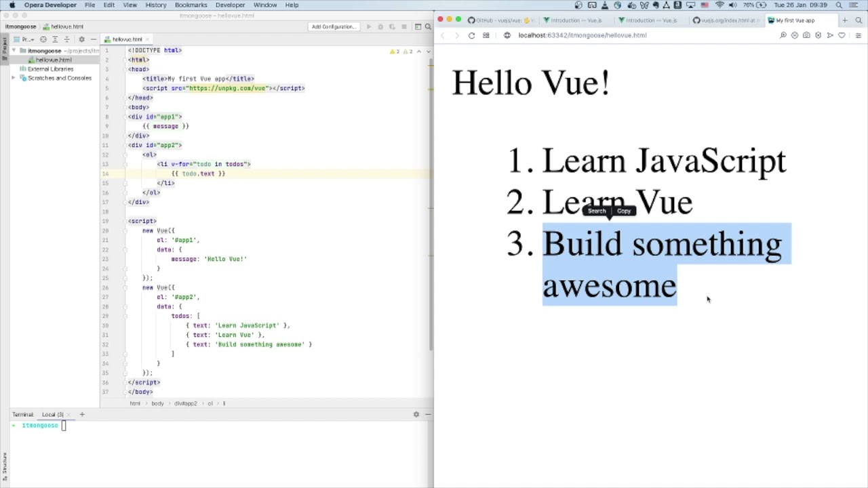Image resolution: width=868 pixels, height=488 pixels.
Task: Close the Local (3) terminal tab
Action: 68,414
